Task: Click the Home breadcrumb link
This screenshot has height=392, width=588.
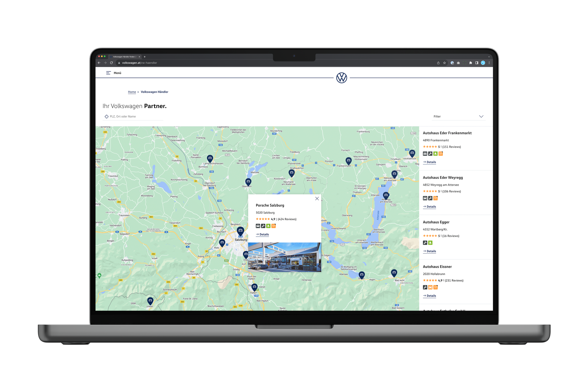Action: pyautogui.click(x=132, y=92)
